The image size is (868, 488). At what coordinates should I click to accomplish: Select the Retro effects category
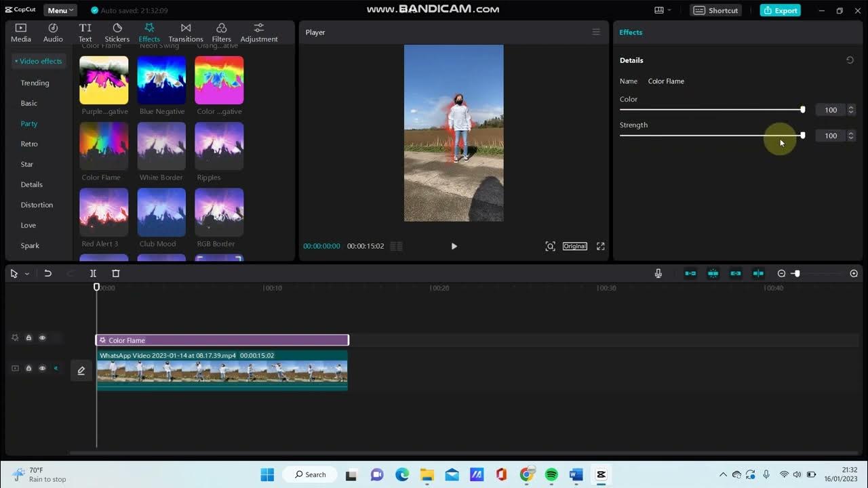click(x=29, y=144)
